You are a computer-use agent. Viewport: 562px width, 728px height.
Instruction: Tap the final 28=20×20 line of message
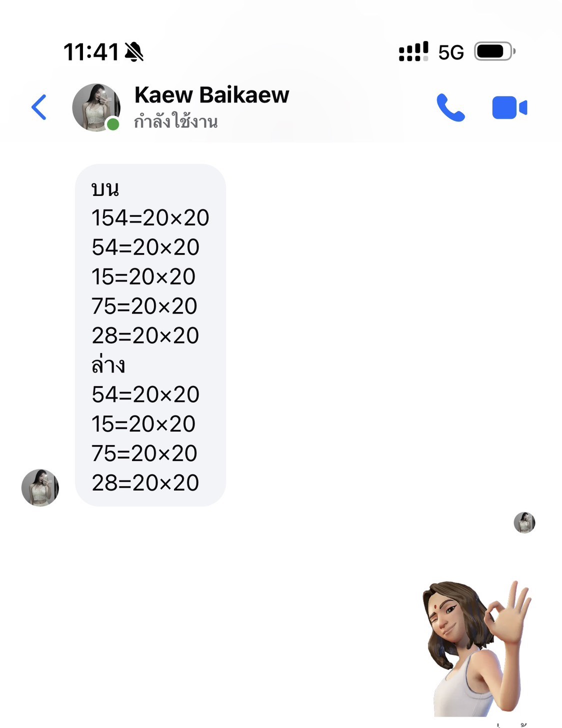tap(145, 483)
